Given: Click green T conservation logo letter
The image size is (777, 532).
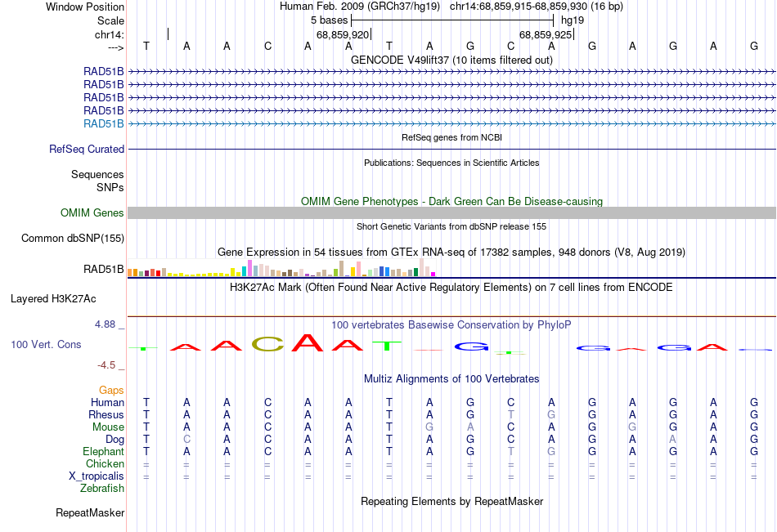Looking at the screenshot, I should [387, 346].
